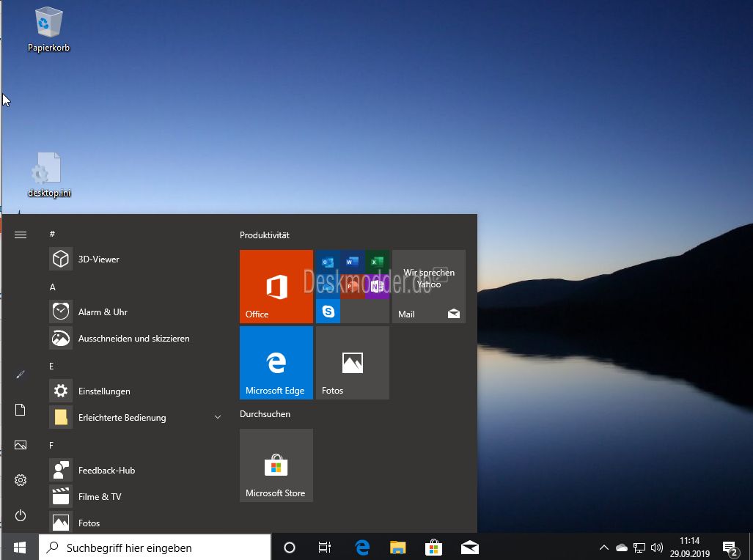Open Feedback-Hub from app list

(x=134, y=470)
